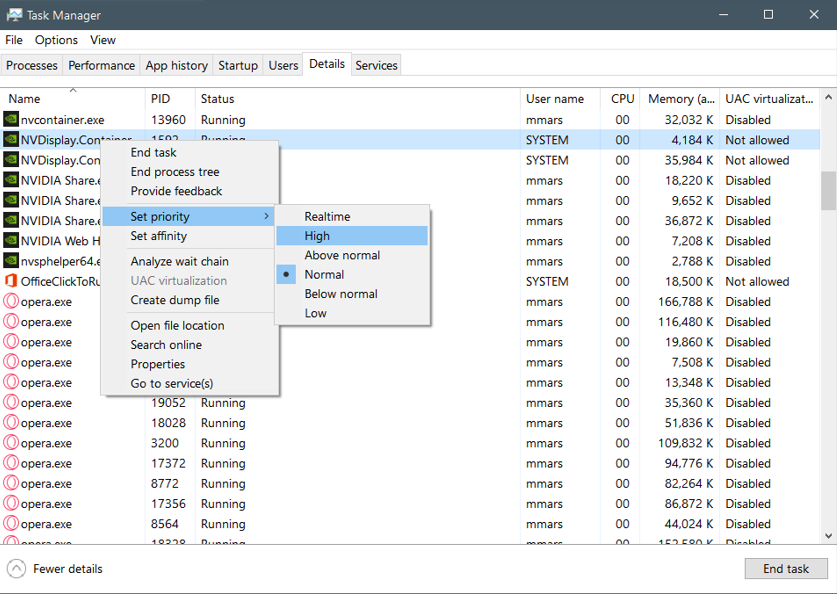
Task: Select Provide feedback menu entry
Action: pyautogui.click(x=190, y=191)
